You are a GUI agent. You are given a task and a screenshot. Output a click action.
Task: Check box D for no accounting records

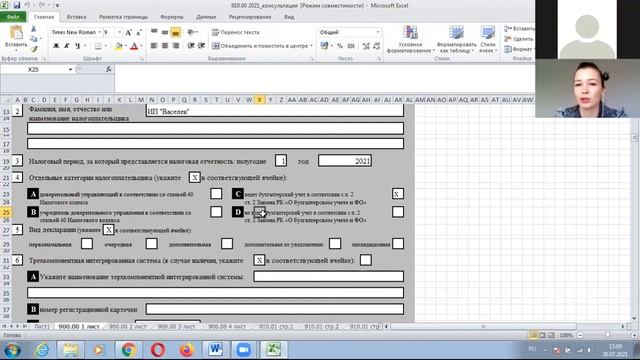click(398, 212)
